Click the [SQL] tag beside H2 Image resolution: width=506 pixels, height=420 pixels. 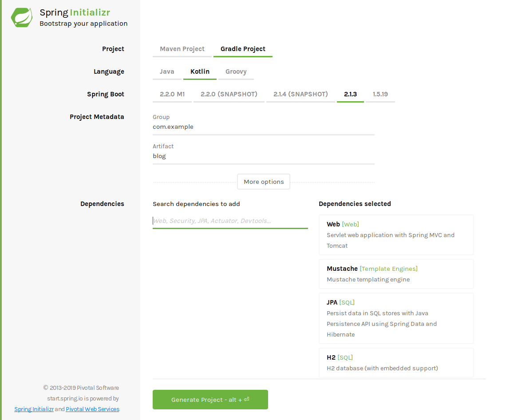click(x=345, y=357)
